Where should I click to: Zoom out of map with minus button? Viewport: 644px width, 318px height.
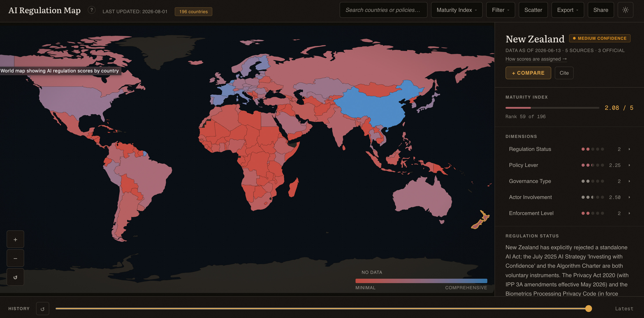15,258
